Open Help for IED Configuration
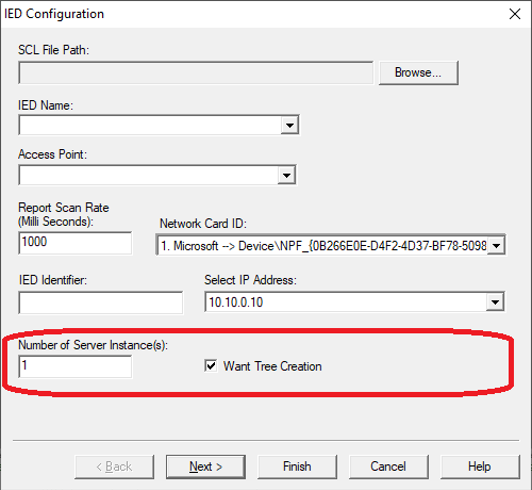This screenshot has height=490, width=532. pos(480,467)
